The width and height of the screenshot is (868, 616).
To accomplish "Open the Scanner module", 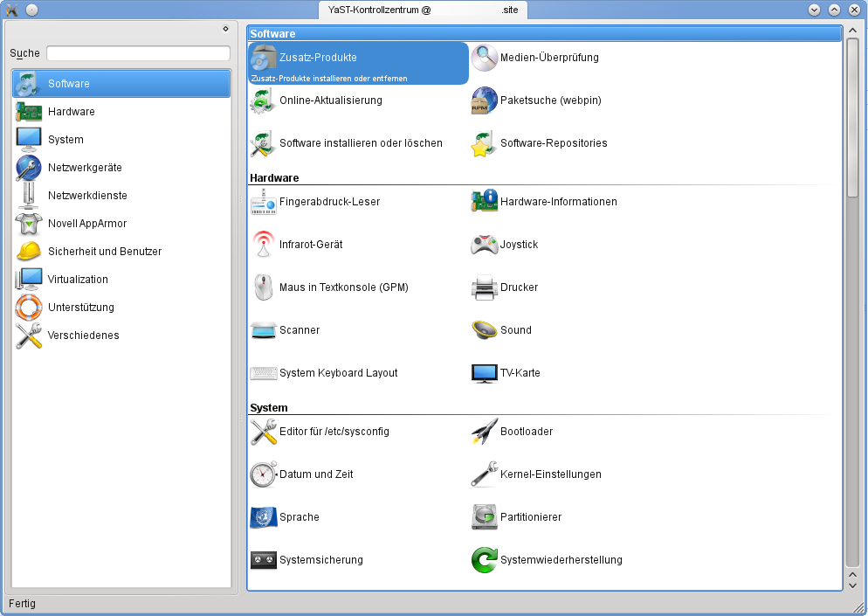I will [x=285, y=330].
